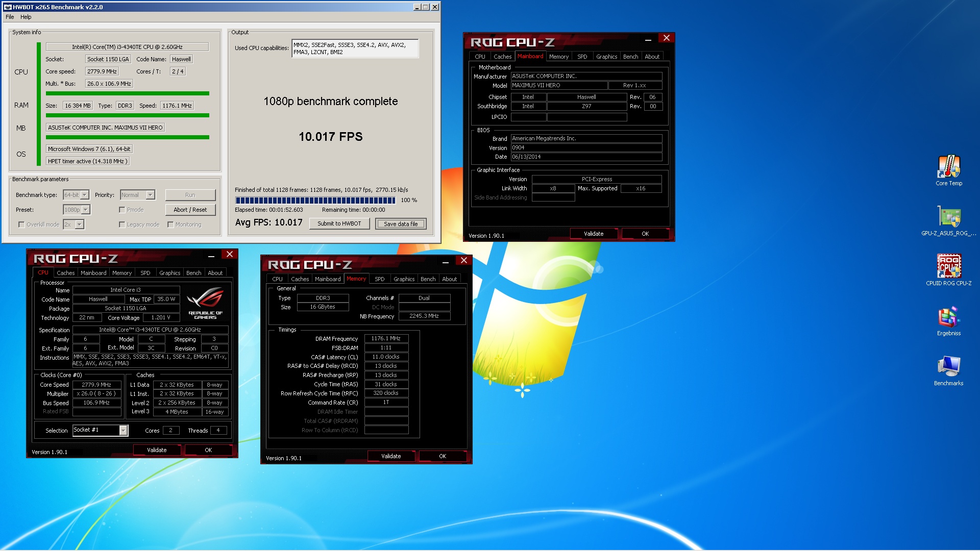The image size is (980, 551).
Task: Click the Core speed 2779.9 MHz field
Action: coord(102,71)
